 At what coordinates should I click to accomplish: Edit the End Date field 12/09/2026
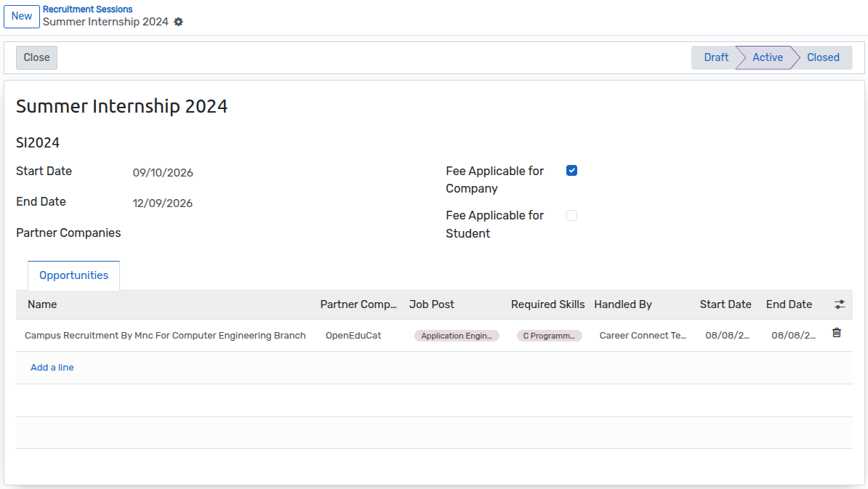point(163,203)
